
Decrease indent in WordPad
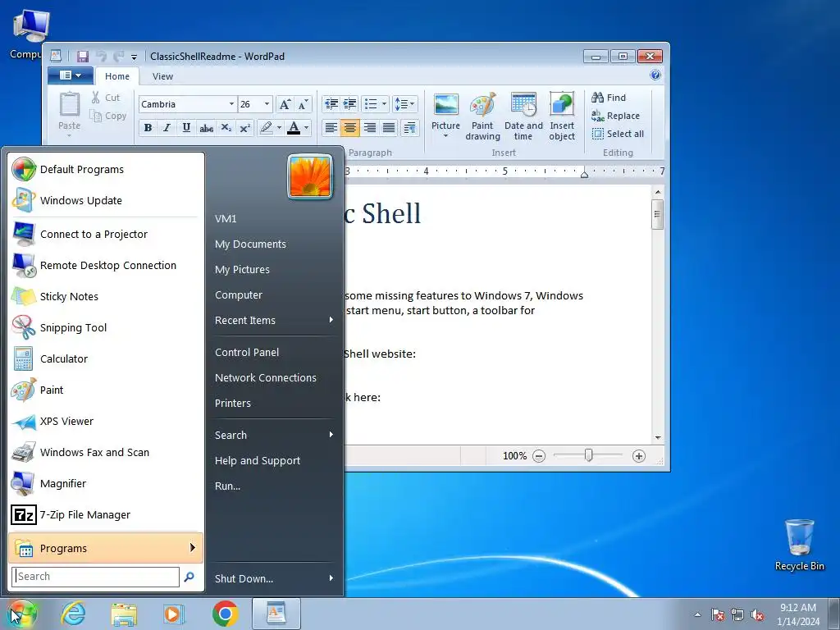(x=331, y=103)
